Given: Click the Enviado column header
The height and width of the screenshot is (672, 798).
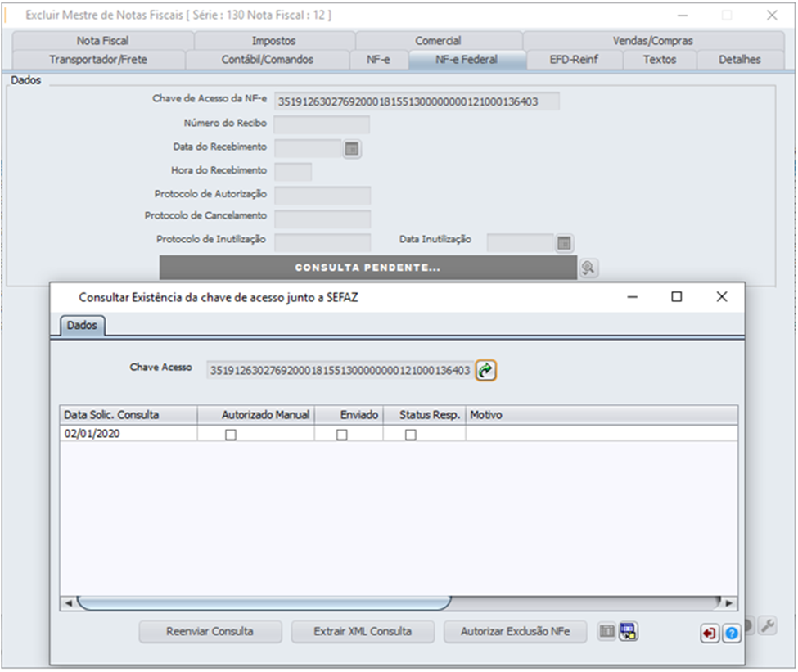Looking at the screenshot, I should tap(349, 415).
